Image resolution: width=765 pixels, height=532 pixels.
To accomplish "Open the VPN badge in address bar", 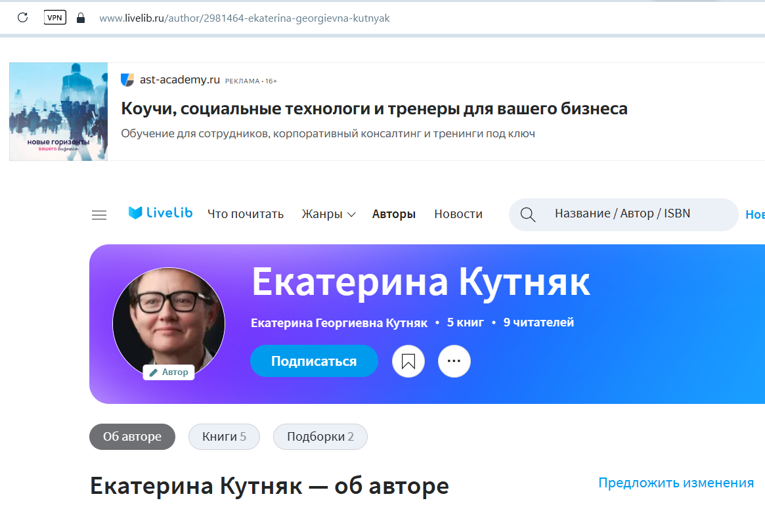I will pyautogui.click(x=55, y=18).
